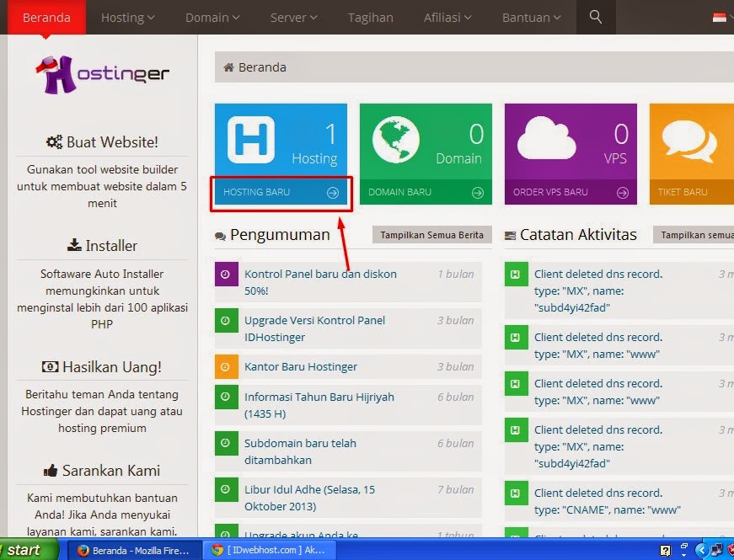Click activity entry mentioning CNAME name www
734x560 pixels.
607,501
